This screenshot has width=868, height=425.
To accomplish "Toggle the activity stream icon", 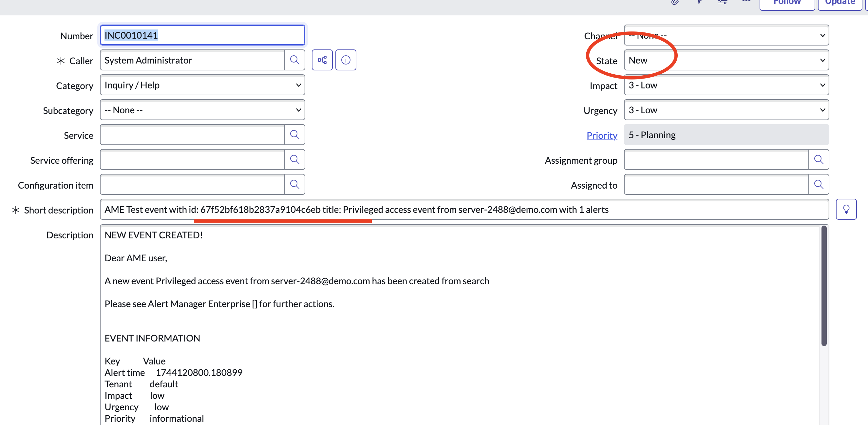I will click(699, 2).
